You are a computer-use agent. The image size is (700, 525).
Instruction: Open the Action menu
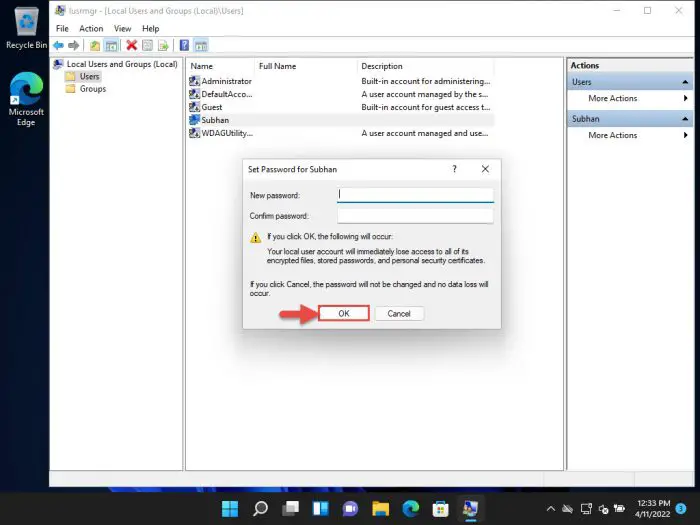tap(91, 29)
